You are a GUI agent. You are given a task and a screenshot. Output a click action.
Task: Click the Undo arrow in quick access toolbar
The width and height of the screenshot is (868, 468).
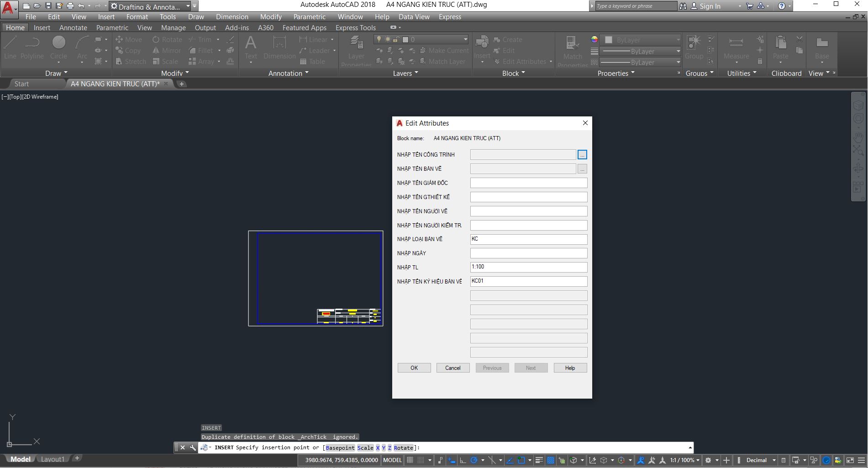point(81,6)
